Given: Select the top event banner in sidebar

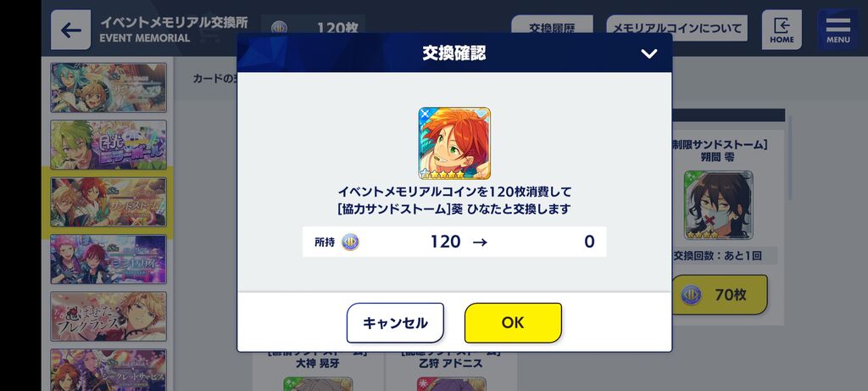Looking at the screenshot, I should [108, 87].
